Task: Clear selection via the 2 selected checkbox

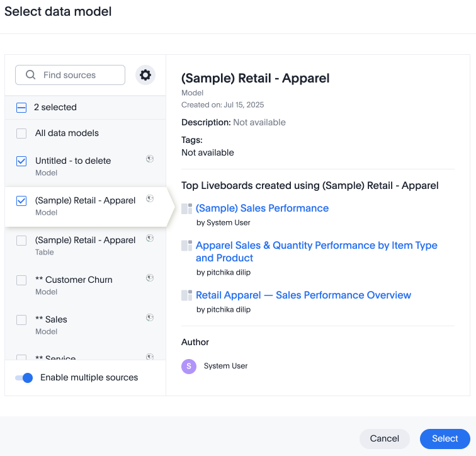Action: pos(21,108)
